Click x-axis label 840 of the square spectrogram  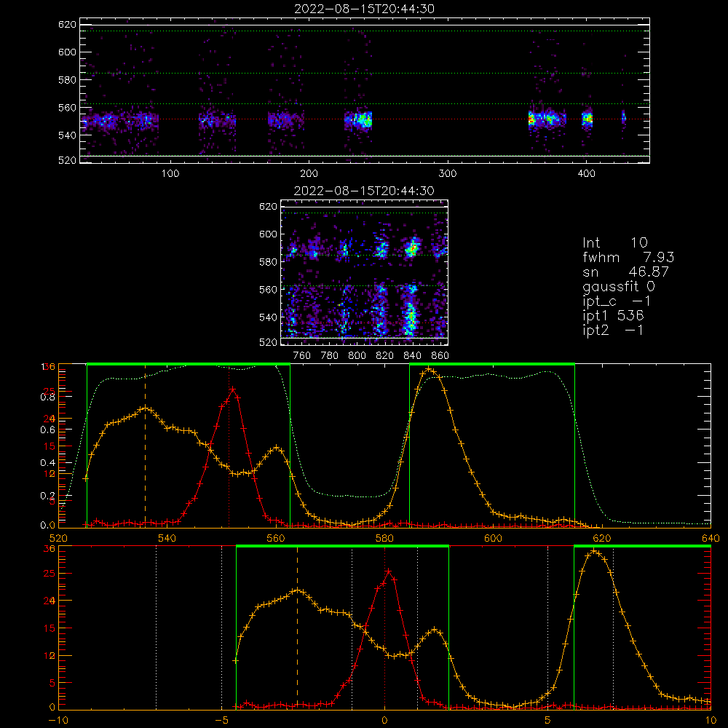tap(412, 356)
